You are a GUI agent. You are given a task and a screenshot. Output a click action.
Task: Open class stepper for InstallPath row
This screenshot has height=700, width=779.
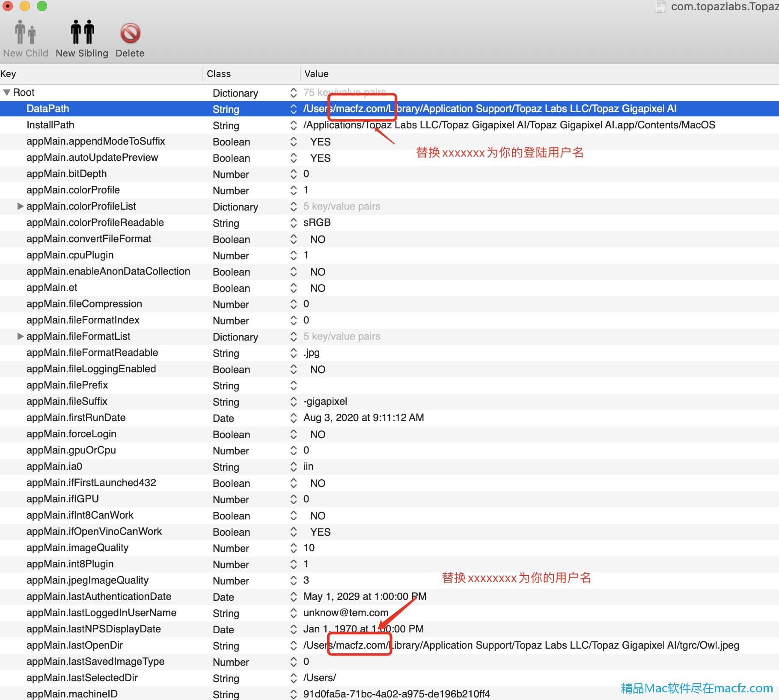(x=293, y=125)
